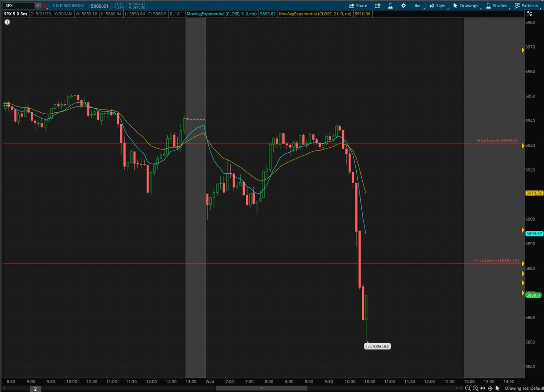Image resolution: width=544 pixels, height=392 pixels.
Task: Open the Studies dropdown menu
Action: click(x=496, y=6)
